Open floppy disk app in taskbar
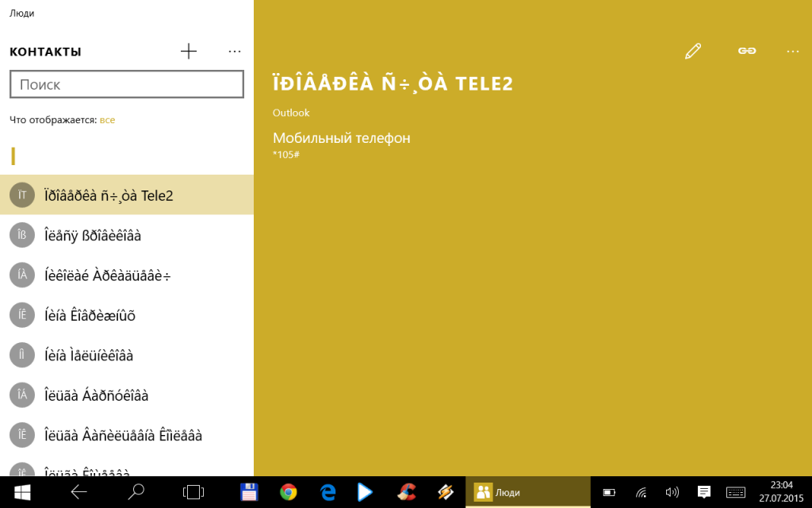The image size is (812, 508). tap(249, 492)
